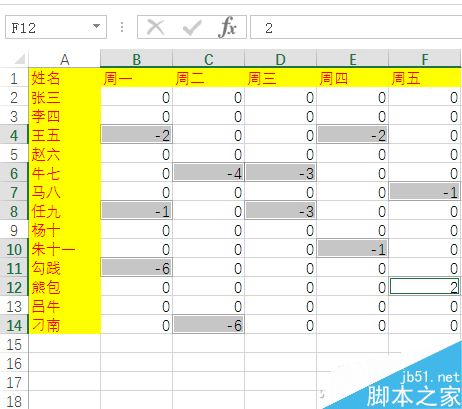Click the name cell 勾践
Viewport: 462px width, 409px height.
[64, 268]
